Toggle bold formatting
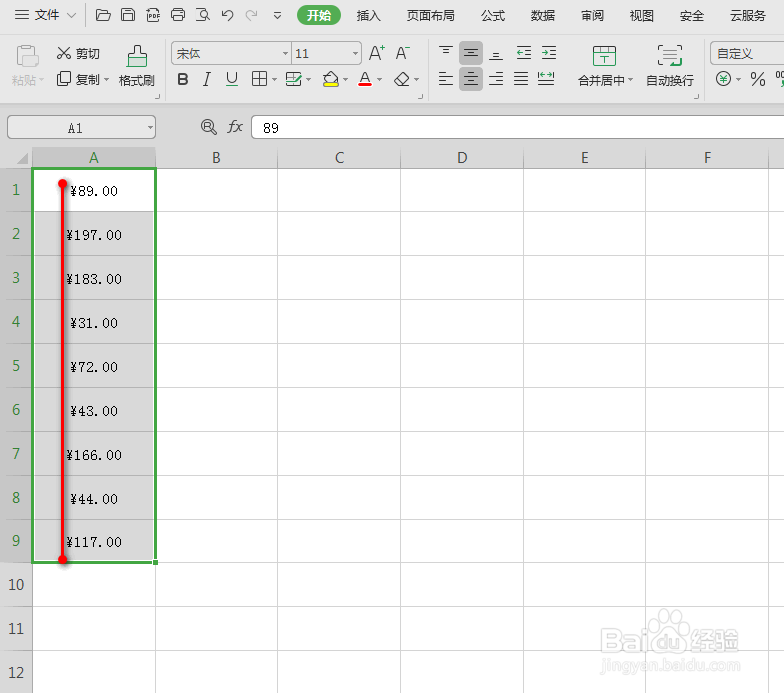 click(x=183, y=79)
